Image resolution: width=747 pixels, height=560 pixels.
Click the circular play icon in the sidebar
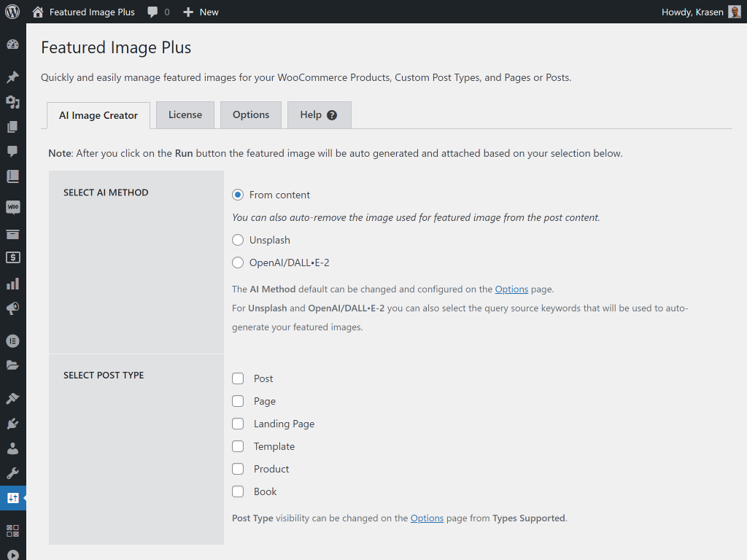click(13, 555)
